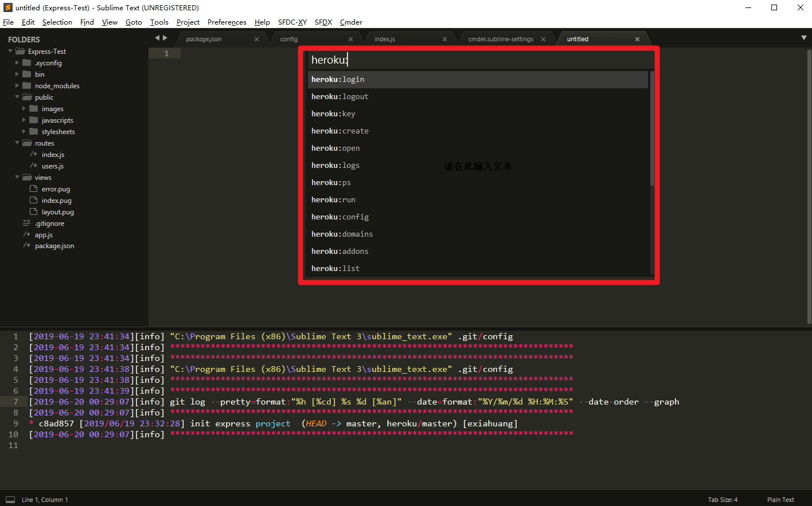Screen dimensions: 812x506
Task: Open the tab list dropdown arrow
Action: [803, 38]
